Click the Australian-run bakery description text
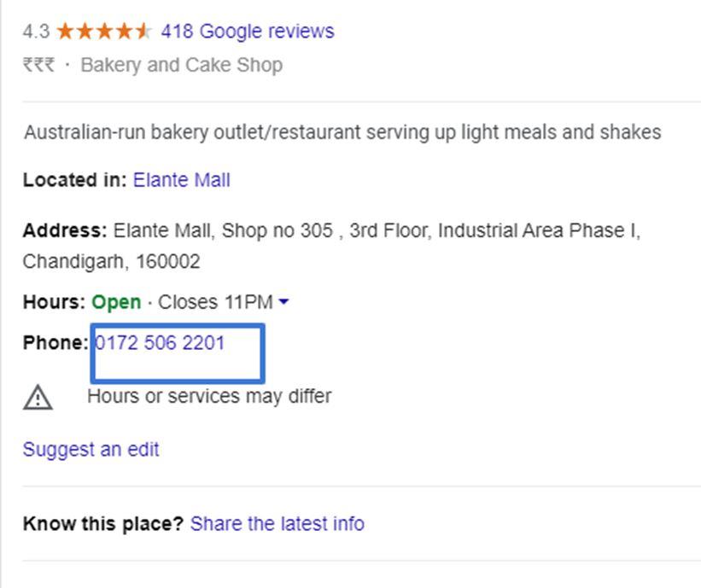The width and height of the screenshot is (701, 588). click(x=342, y=132)
